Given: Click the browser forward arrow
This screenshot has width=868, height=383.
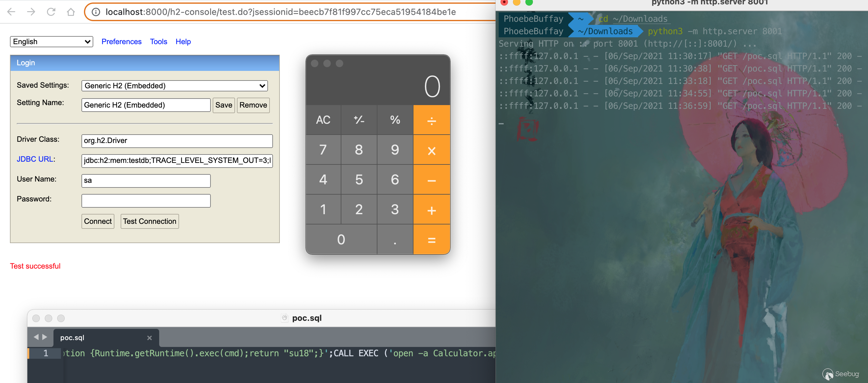Looking at the screenshot, I should 31,12.
